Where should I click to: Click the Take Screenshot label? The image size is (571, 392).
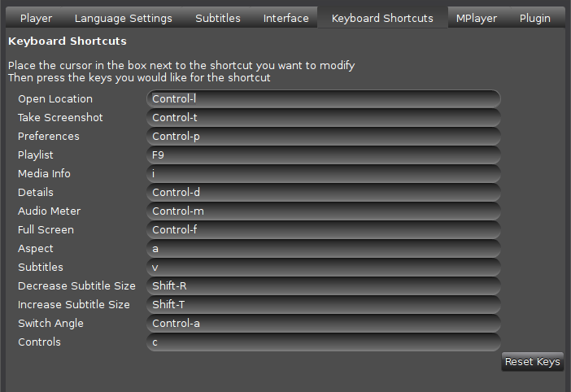coord(60,118)
